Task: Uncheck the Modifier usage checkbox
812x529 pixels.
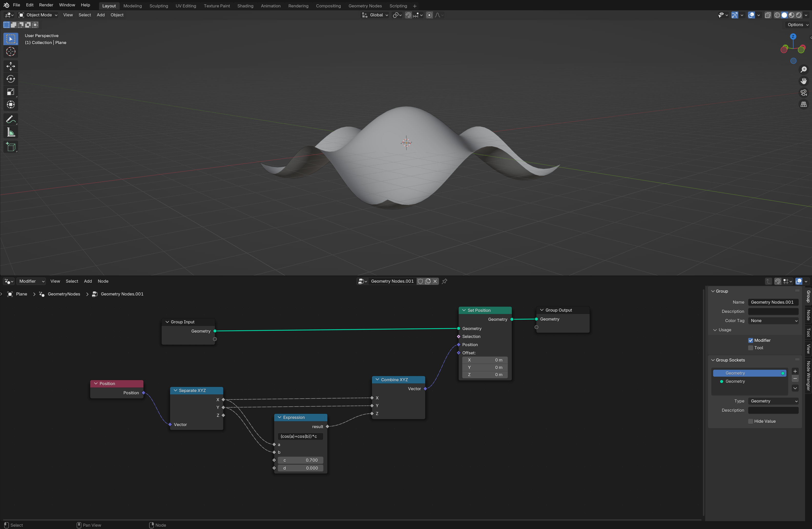Action: pyautogui.click(x=751, y=340)
